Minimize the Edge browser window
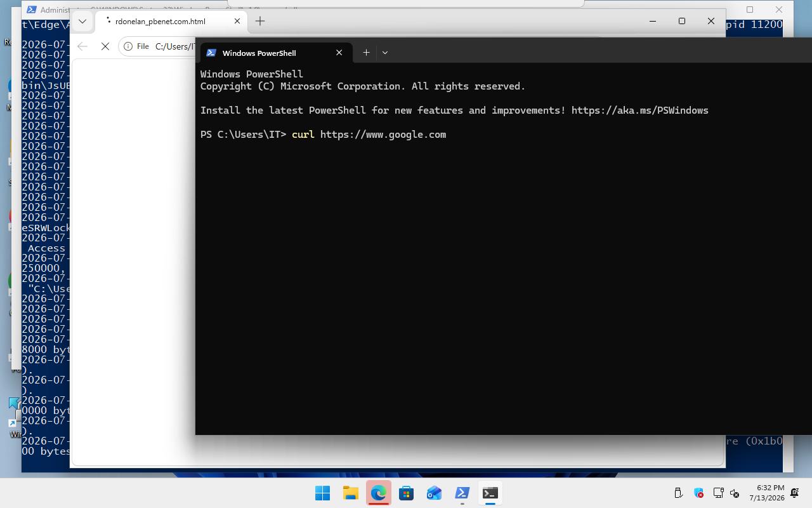This screenshot has width=812, height=508. pos(652,21)
